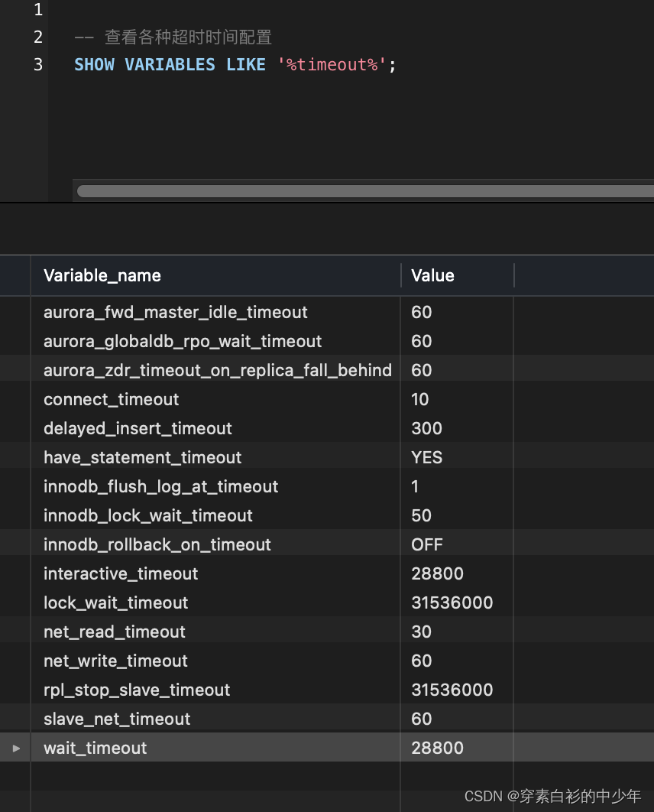This screenshot has width=654, height=812.
Task: Click value 10 of connect_timeout
Action: (419, 399)
